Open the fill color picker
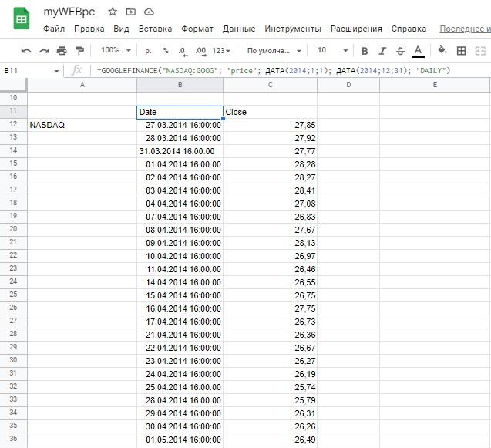The image size is (491, 448). (x=442, y=50)
